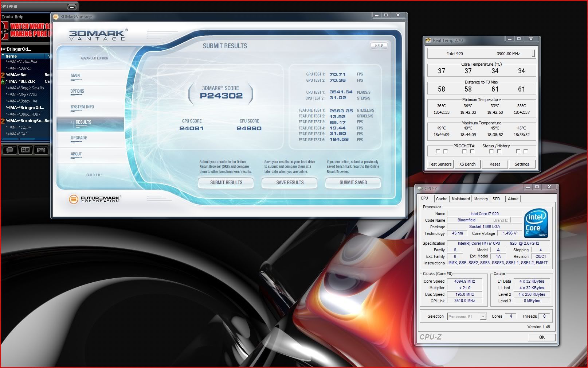The width and height of the screenshot is (588, 368).
Task: Click the Core Voltage 1.496 V value
Action: coord(510,233)
